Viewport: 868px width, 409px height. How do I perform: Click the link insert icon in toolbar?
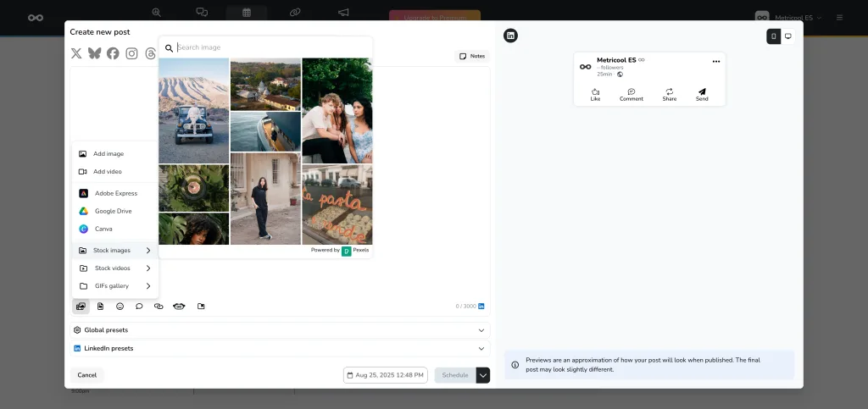[x=159, y=307]
